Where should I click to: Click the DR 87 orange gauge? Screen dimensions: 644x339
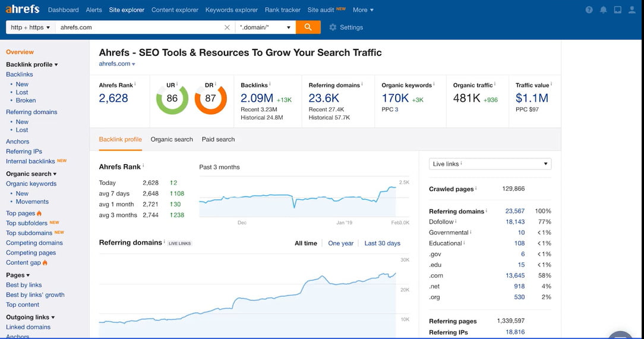point(210,99)
